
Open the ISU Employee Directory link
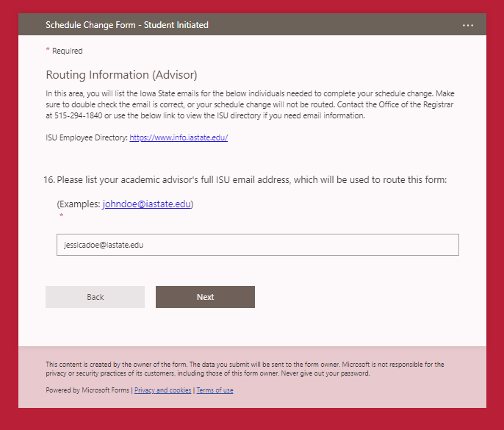pos(179,137)
